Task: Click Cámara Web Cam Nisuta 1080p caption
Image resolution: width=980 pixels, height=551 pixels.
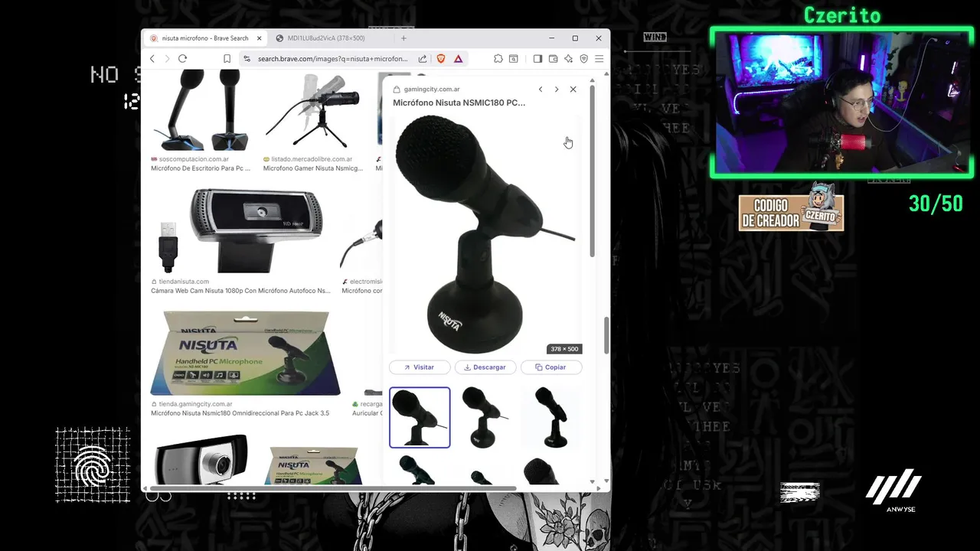Action: pos(240,291)
